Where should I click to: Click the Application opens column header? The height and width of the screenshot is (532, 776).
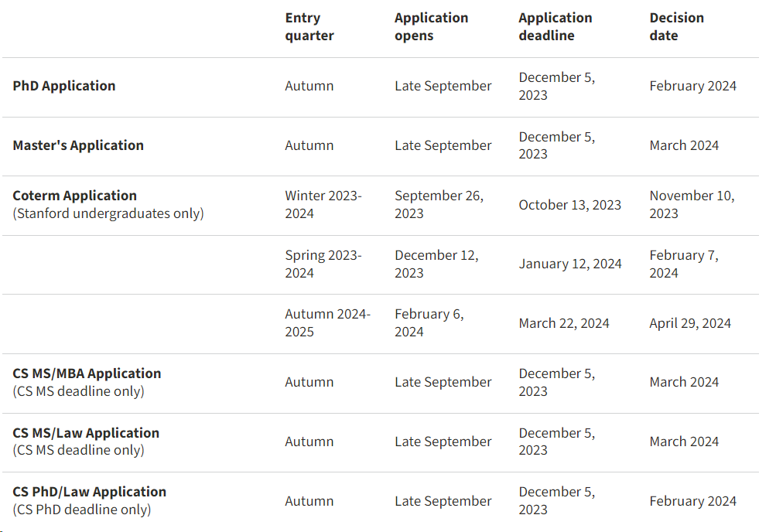[x=431, y=27]
